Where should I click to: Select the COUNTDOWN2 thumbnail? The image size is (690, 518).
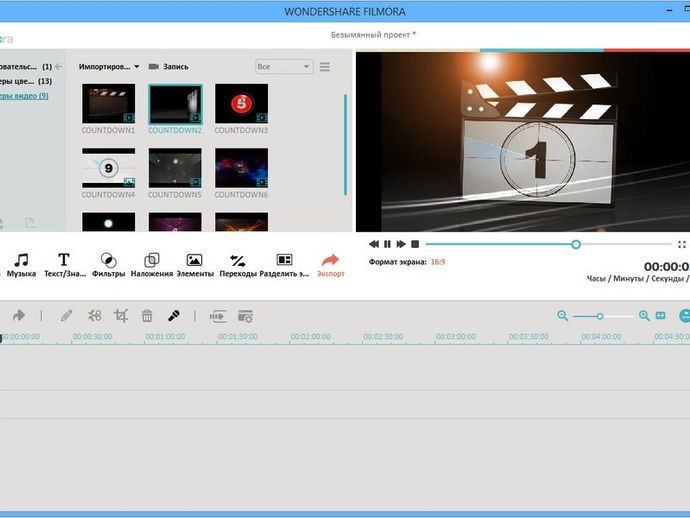(175, 104)
